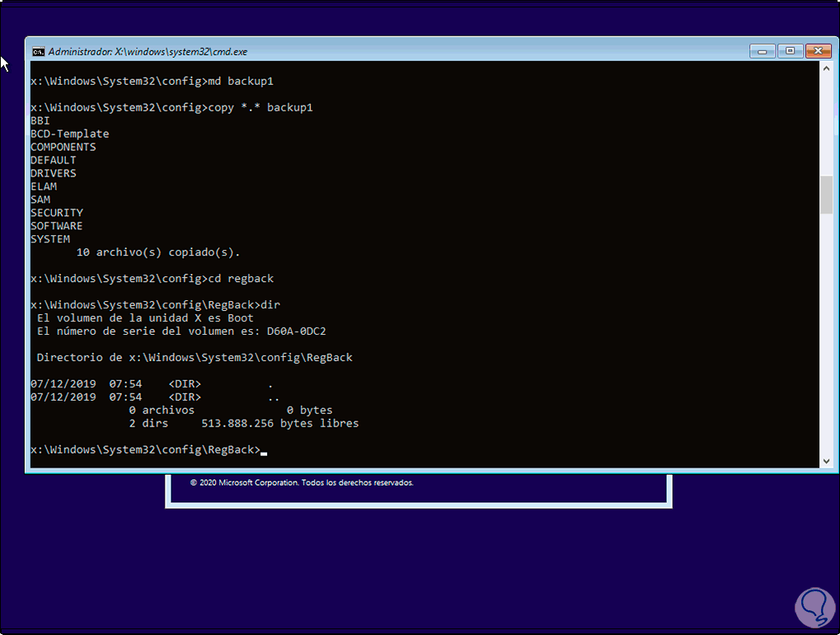Viewport: 840px width, 635px height.
Task: Click the final RegBack prompt cursor line
Action: [x=148, y=449]
